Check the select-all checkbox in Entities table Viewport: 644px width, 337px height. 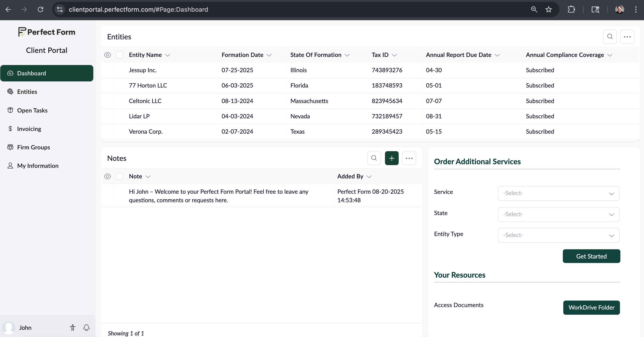pyautogui.click(x=119, y=55)
